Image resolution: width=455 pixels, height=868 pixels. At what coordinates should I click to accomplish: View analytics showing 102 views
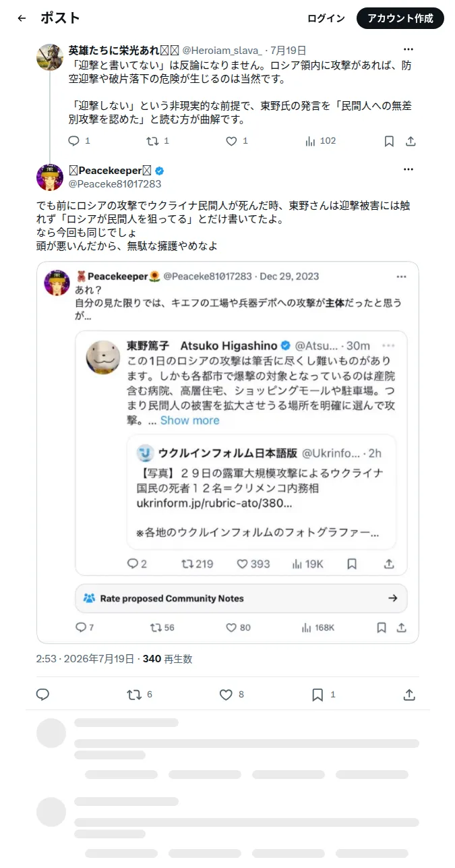pyautogui.click(x=320, y=141)
